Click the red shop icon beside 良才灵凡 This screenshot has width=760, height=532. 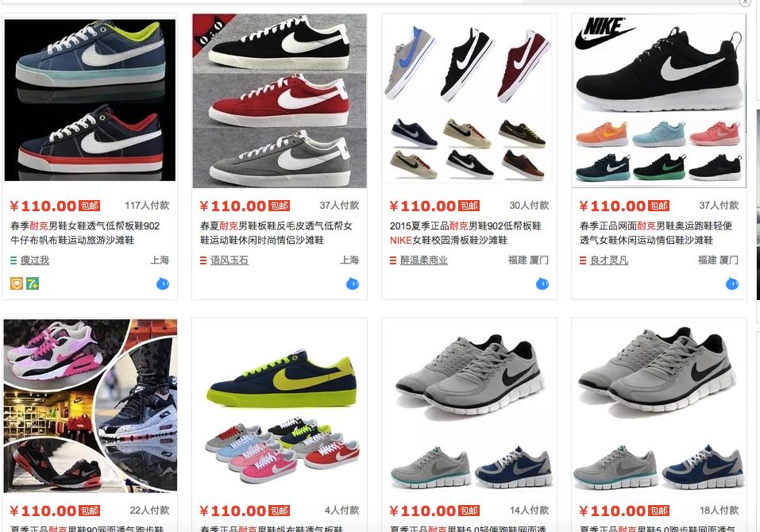pyautogui.click(x=583, y=260)
